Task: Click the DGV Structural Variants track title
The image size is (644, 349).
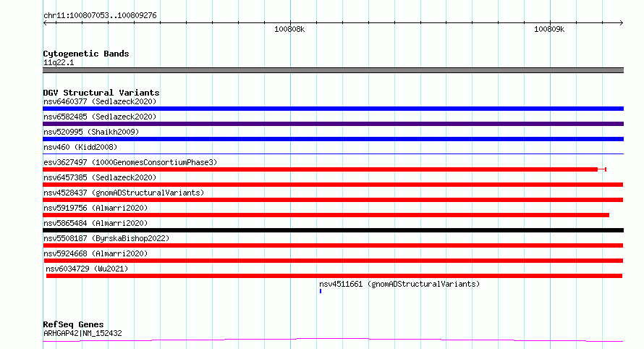Action: point(101,93)
